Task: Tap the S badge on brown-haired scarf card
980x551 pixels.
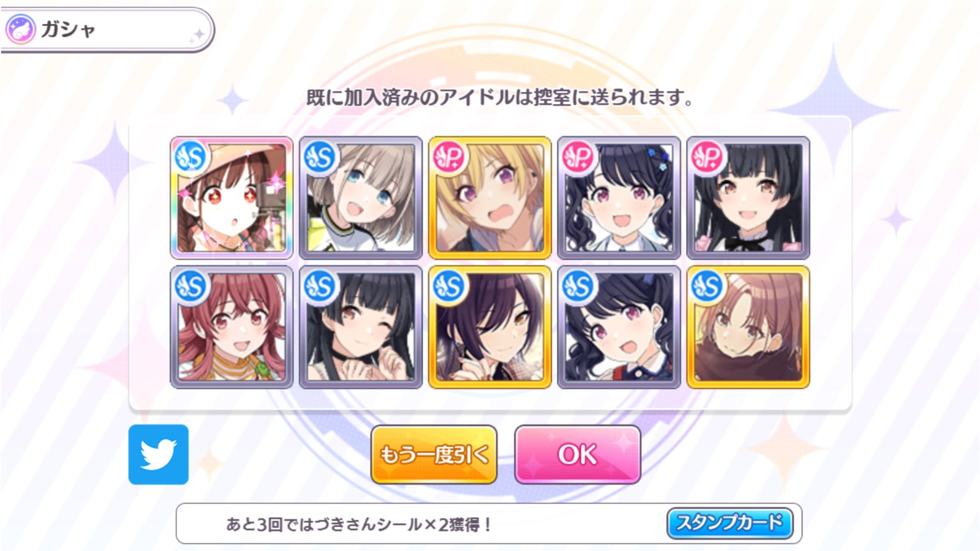Action: [707, 286]
